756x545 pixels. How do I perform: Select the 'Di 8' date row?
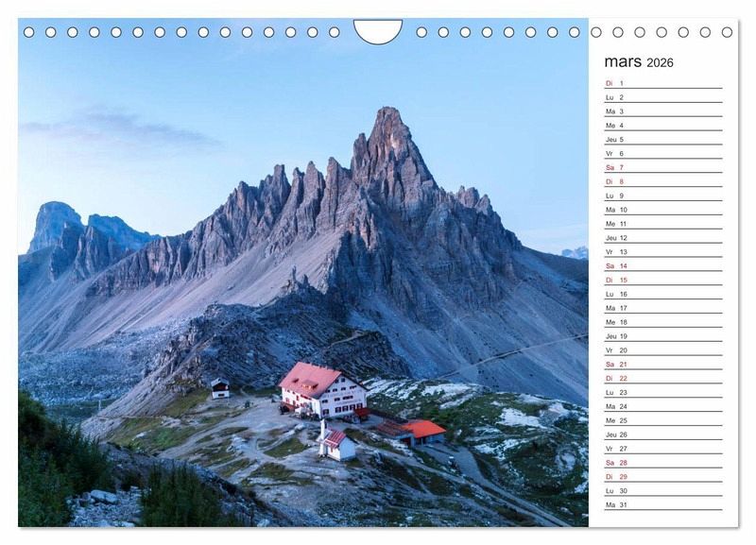663,181
